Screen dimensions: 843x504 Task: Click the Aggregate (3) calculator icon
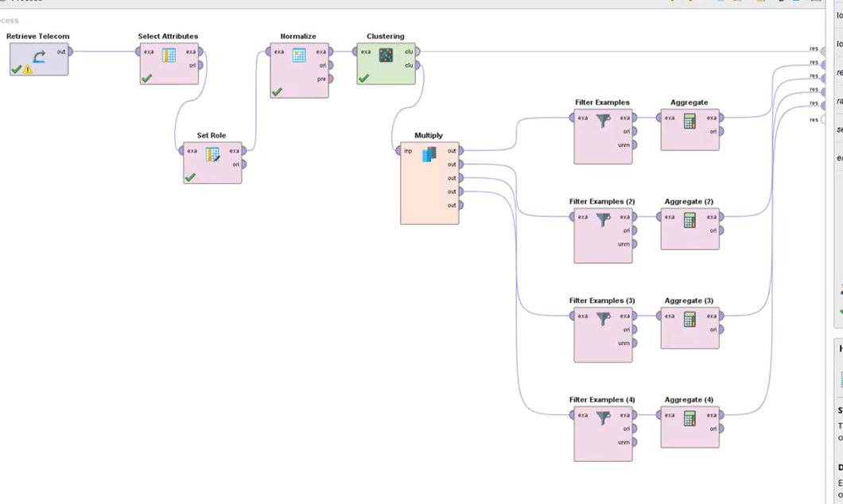click(x=690, y=319)
